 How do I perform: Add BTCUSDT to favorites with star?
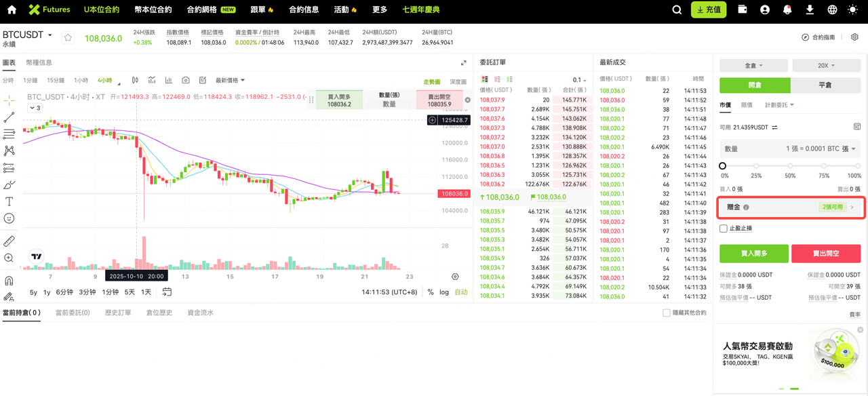[x=68, y=38]
